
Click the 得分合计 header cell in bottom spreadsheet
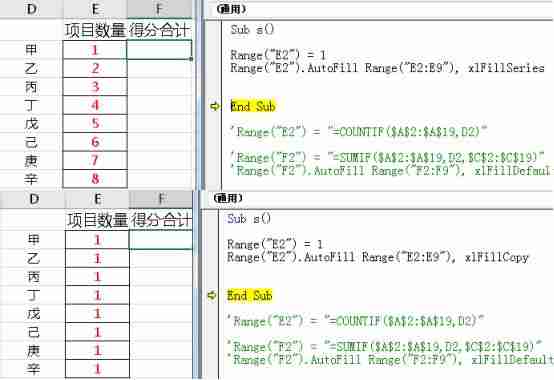click(161, 220)
